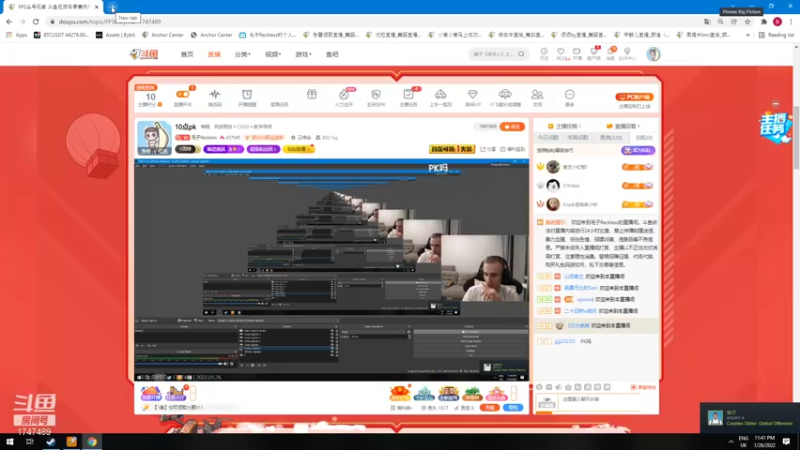800x450 pixels.
Task: Open the yellow badge pill under title
Action: coord(299,149)
